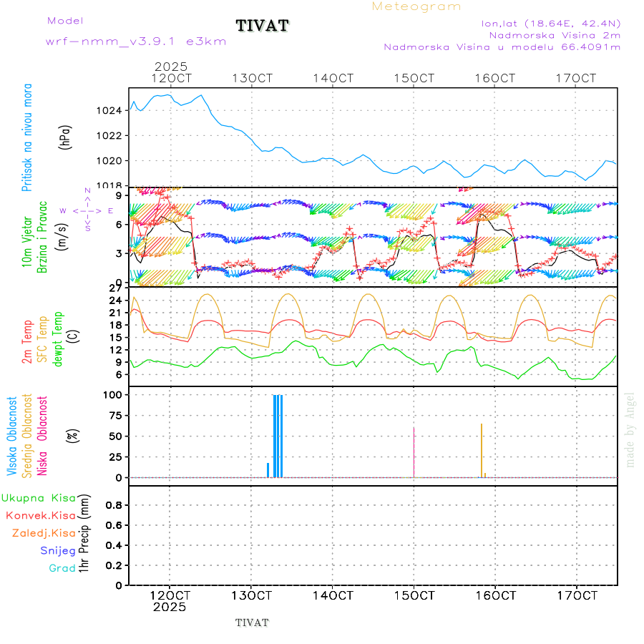Click the 'Ukupna Kisa' precipitation legend
Image resolution: width=644 pixels, height=644 pixels.
39,497
